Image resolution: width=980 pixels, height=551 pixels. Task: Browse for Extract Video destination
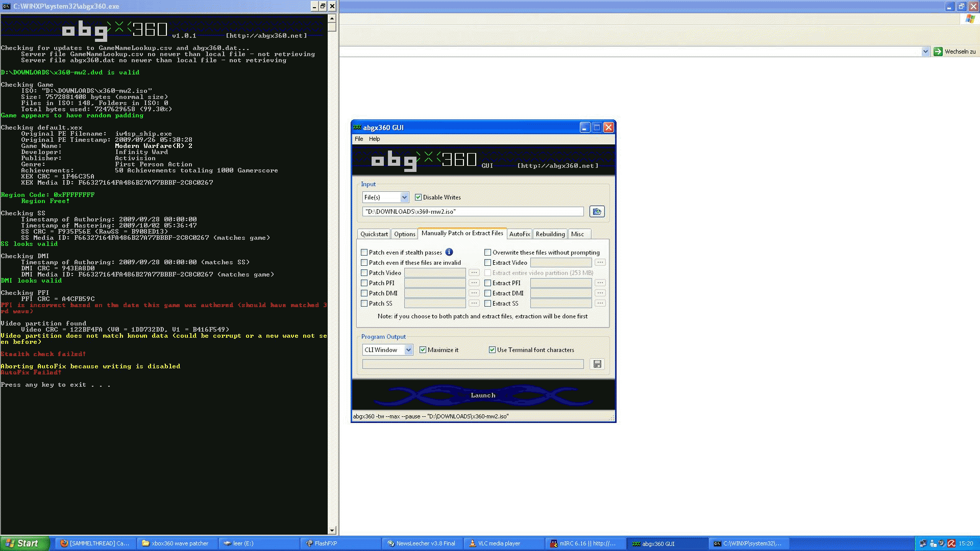[x=600, y=262]
